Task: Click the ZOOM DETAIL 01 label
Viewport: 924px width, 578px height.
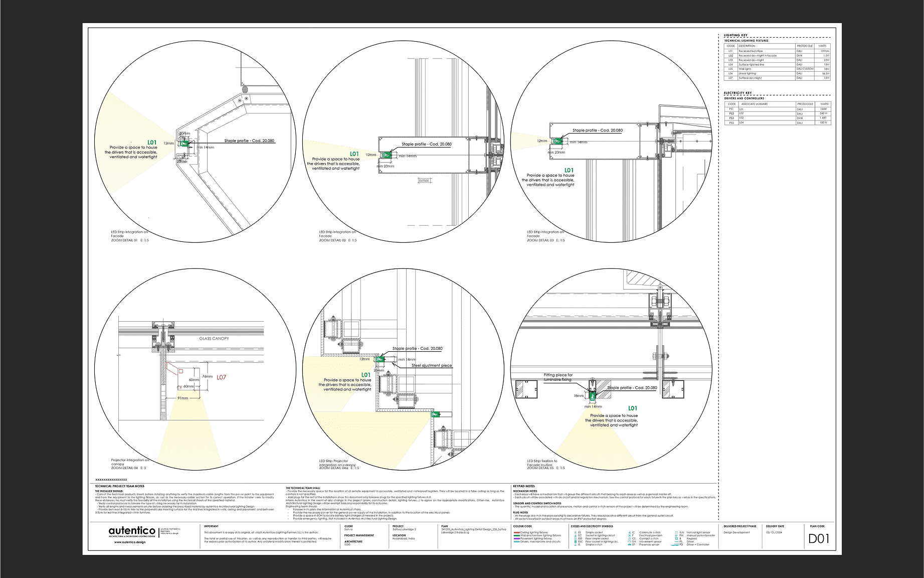Action: coord(124,239)
